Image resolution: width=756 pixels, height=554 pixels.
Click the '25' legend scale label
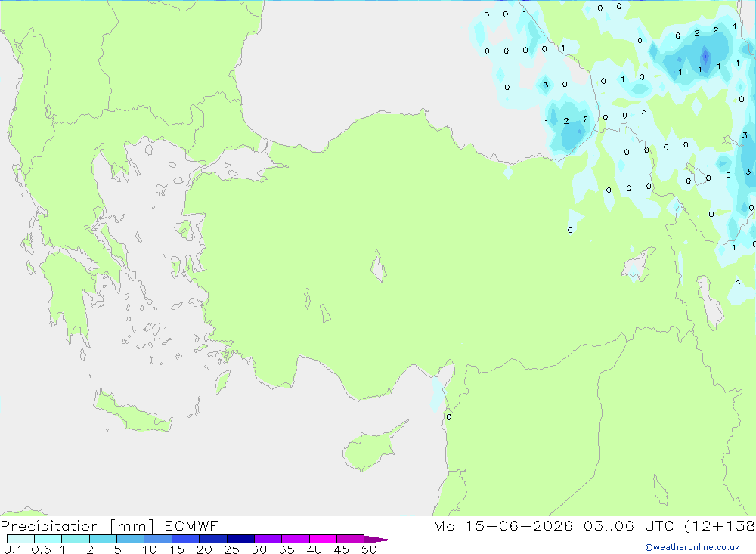click(232, 549)
